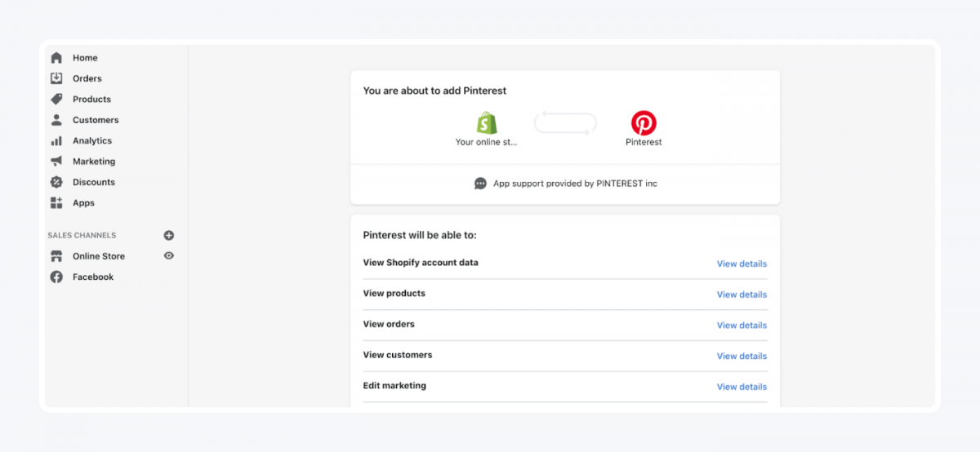Click the Discounts badge icon
Viewport: 980px width, 452px height.
(56, 182)
